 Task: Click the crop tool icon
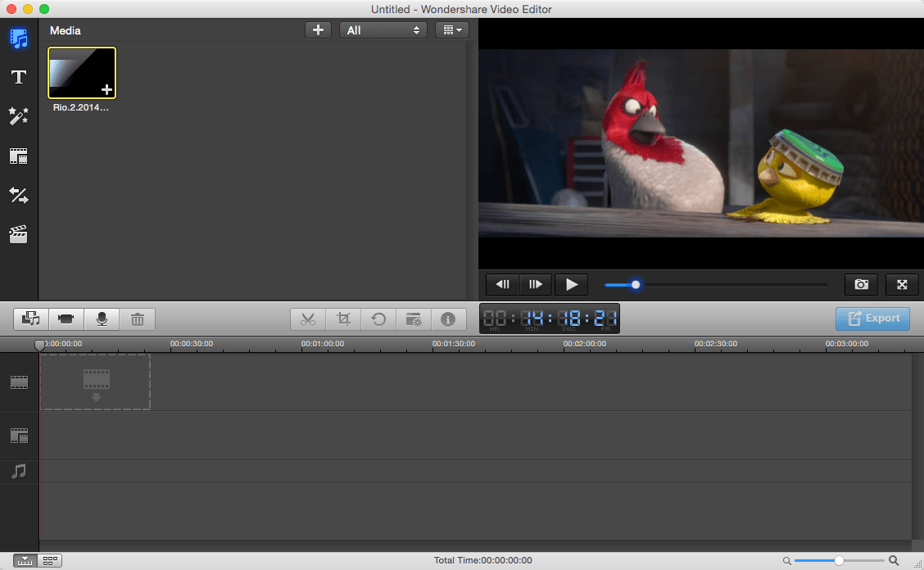click(343, 319)
